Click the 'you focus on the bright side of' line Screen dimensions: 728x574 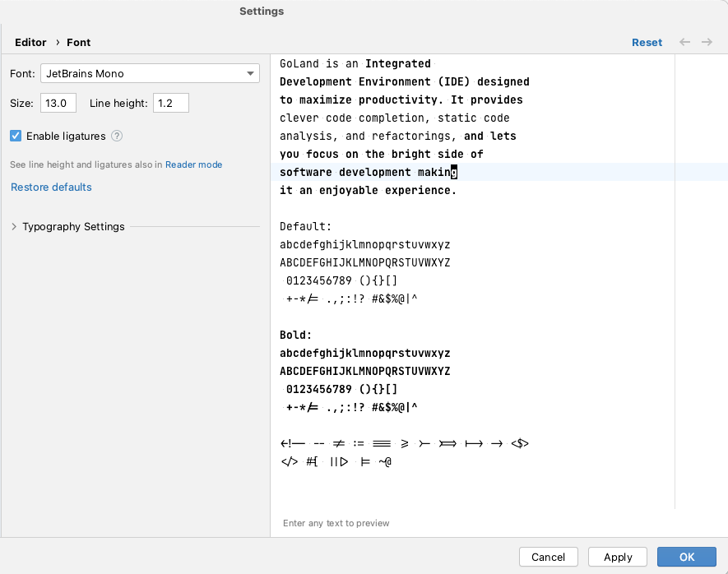(382, 154)
